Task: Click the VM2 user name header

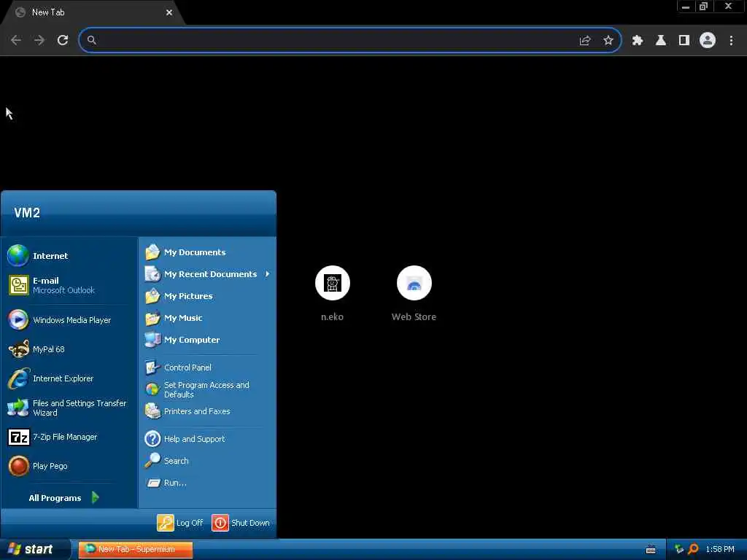Action: (x=27, y=213)
